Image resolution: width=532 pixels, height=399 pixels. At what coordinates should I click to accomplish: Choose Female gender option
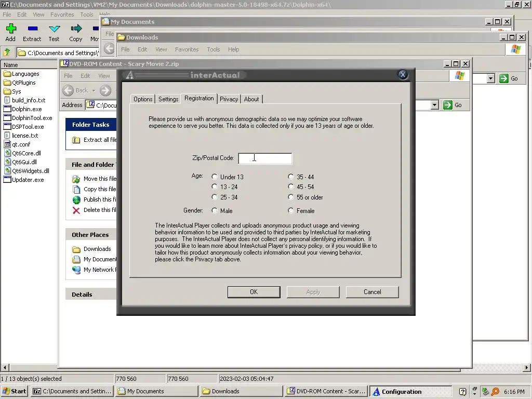[291, 210]
